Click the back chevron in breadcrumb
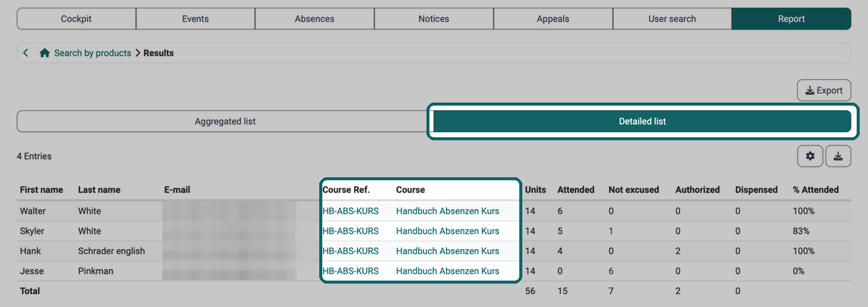Viewport: 868px width, 307px height. (x=26, y=53)
